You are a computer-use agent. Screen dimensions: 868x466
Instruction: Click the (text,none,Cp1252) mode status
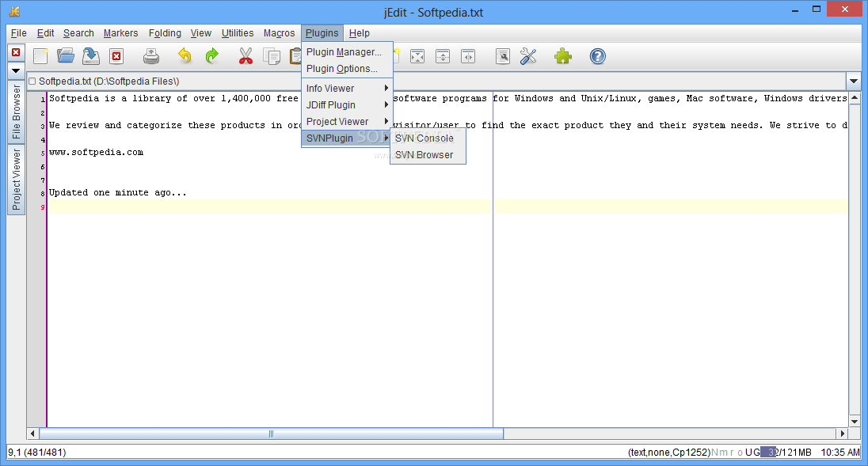click(669, 453)
